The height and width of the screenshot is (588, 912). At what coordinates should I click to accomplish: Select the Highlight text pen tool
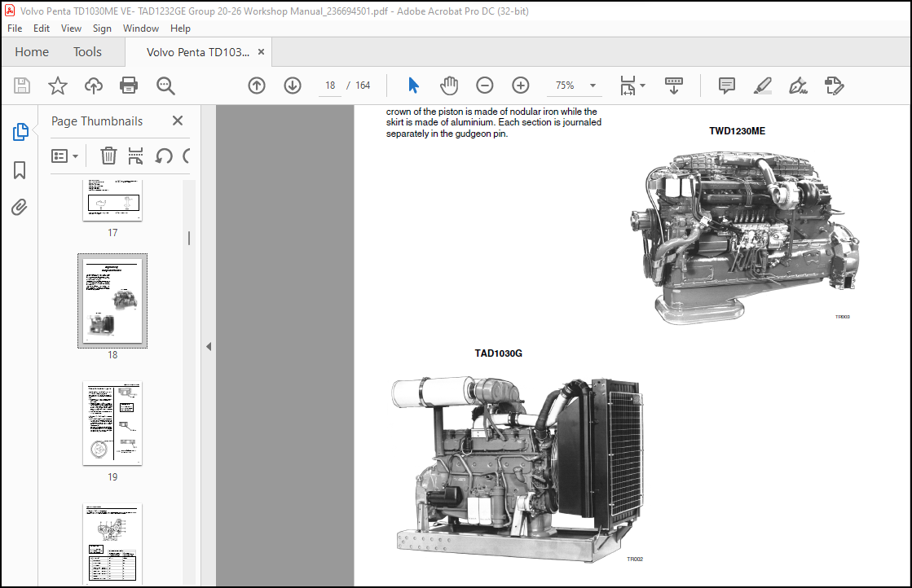(x=763, y=86)
